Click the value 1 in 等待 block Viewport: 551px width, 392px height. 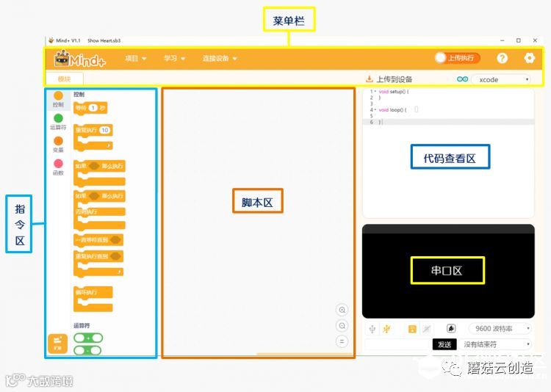pos(93,108)
